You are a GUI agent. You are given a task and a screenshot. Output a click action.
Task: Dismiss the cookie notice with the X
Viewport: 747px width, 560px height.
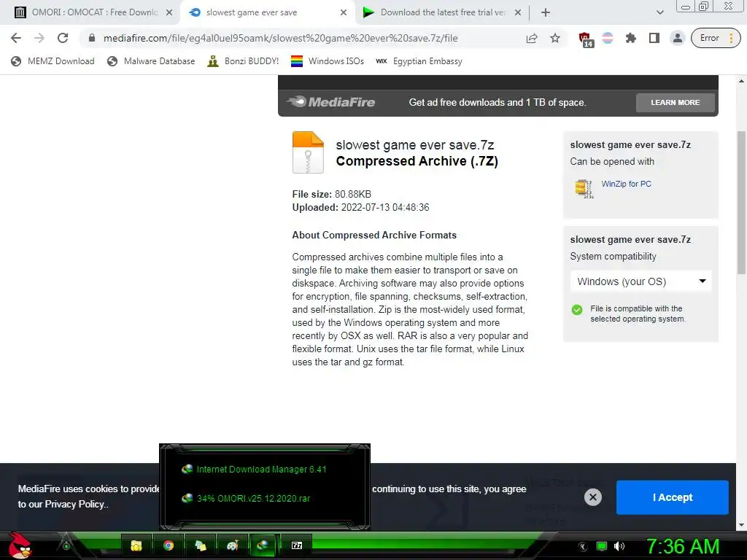(x=592, y=497)
